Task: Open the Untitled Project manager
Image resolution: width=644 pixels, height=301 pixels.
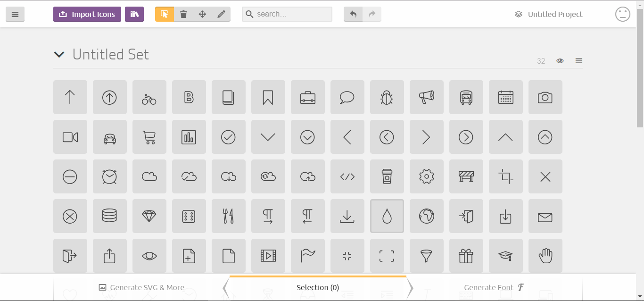Action: [549, 14]
